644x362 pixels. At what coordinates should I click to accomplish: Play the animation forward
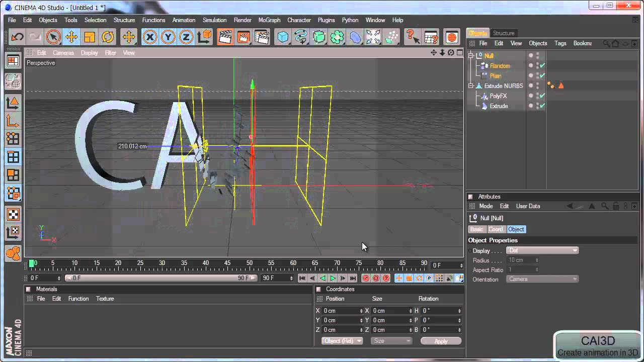(x=333, y=278)
